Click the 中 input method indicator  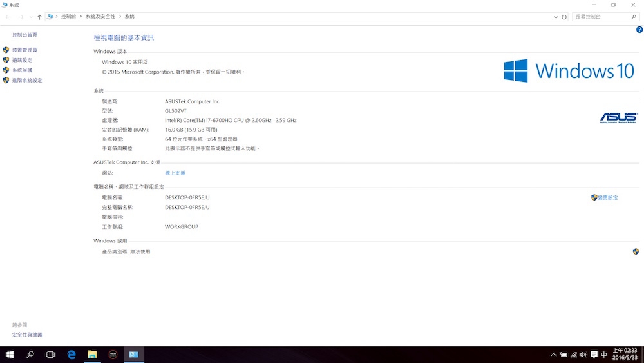pos(604,355)
